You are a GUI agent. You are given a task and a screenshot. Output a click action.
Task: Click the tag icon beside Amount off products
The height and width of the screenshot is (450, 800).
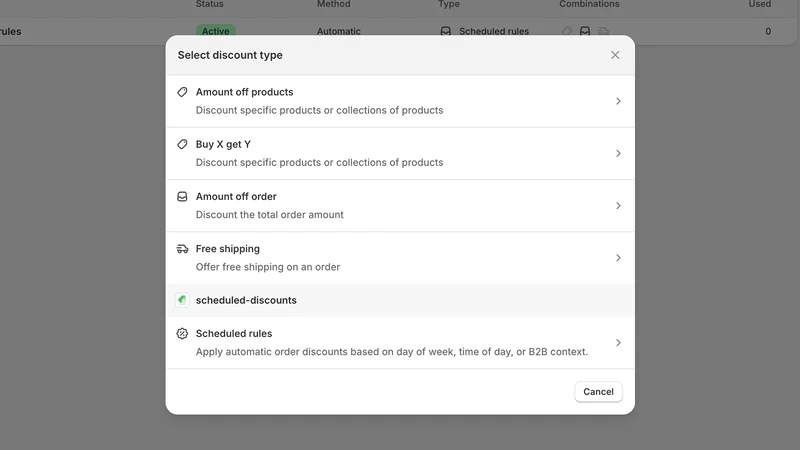(x=182, y=92)
